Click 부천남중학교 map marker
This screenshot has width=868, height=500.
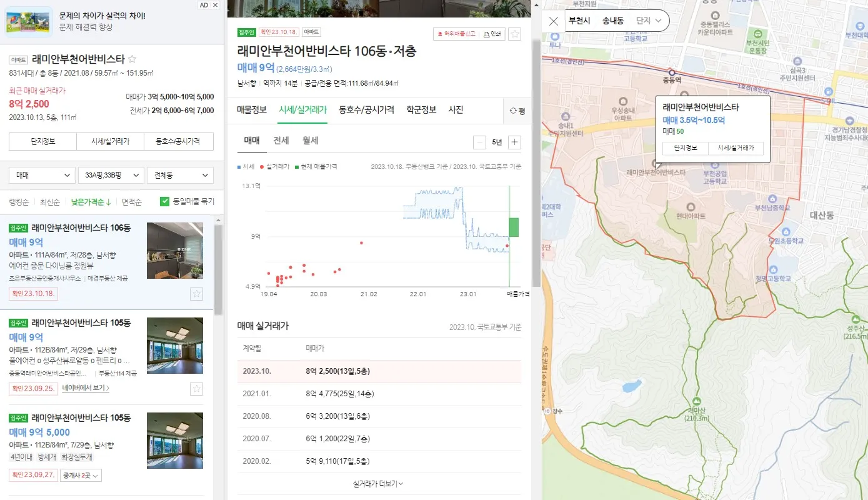(773, 202)
